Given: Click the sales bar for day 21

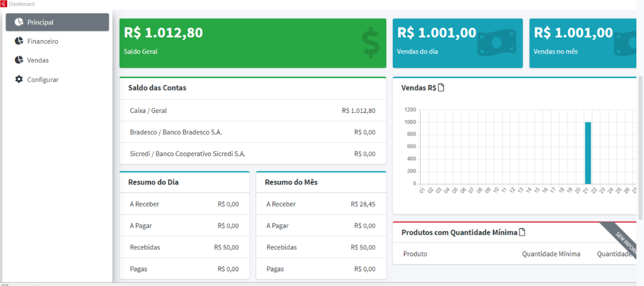Looking at the screenshot, I should tap(588, 152).
